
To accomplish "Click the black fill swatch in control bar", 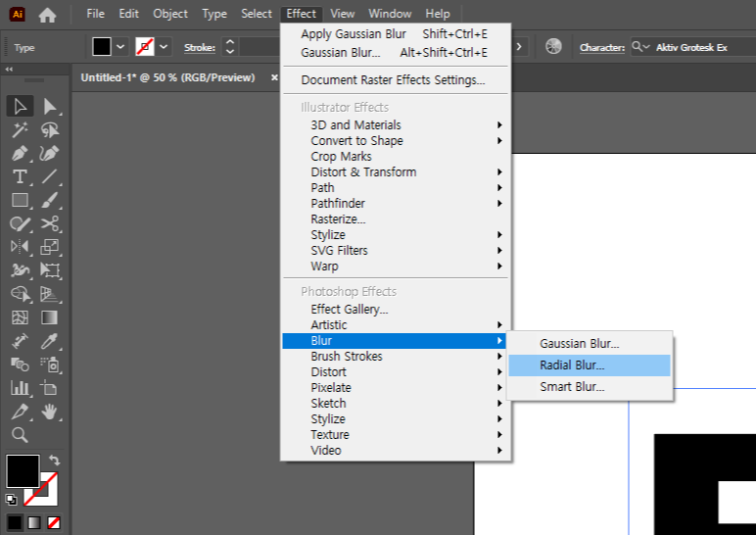I will [102, 47].
